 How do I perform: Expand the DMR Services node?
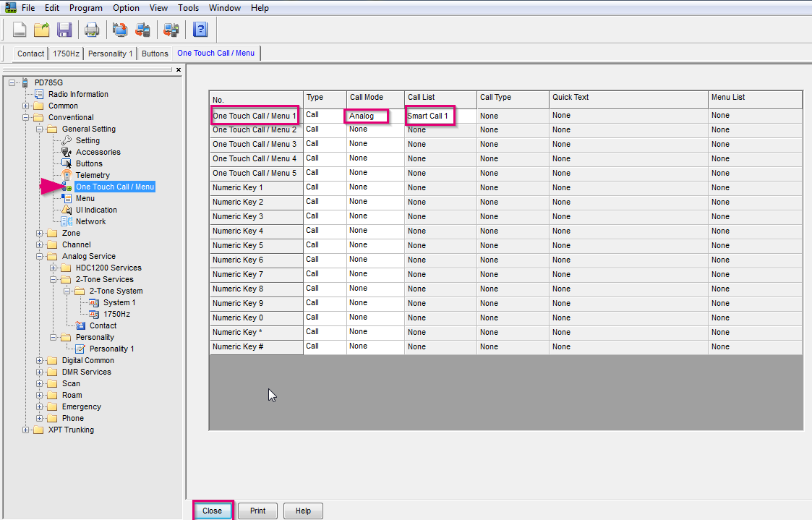click(39, 372)
